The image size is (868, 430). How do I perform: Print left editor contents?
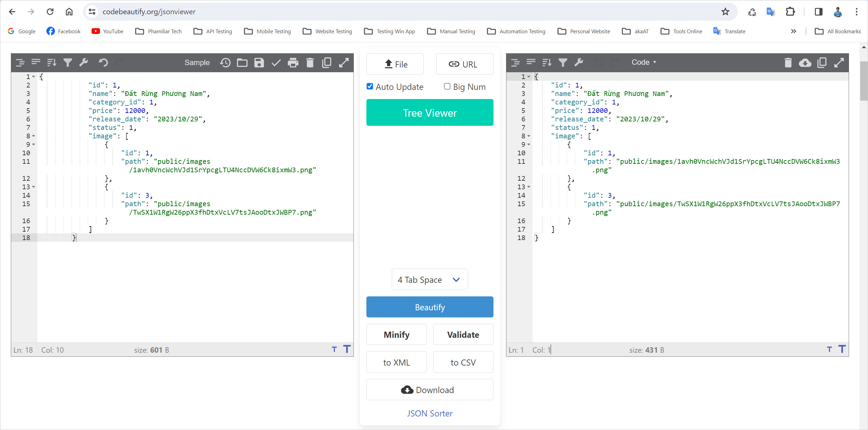click(x=293, y=62)
